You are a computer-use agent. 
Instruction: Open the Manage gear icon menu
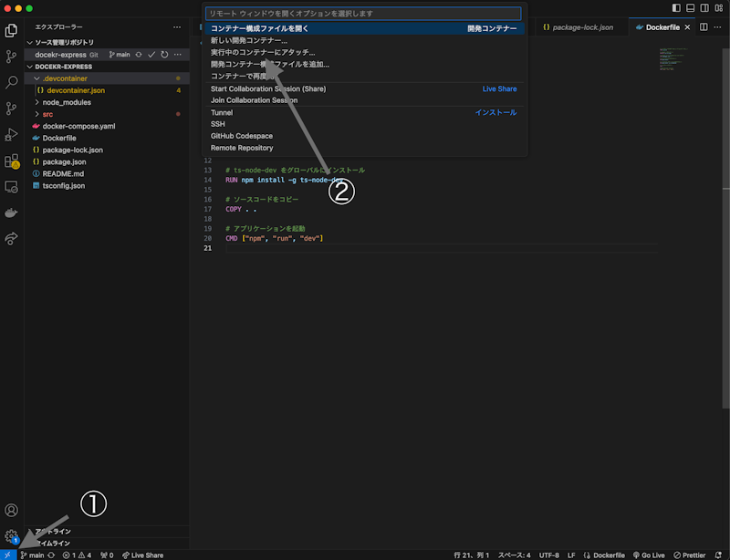pyautogui.click(x=12, y=536)
